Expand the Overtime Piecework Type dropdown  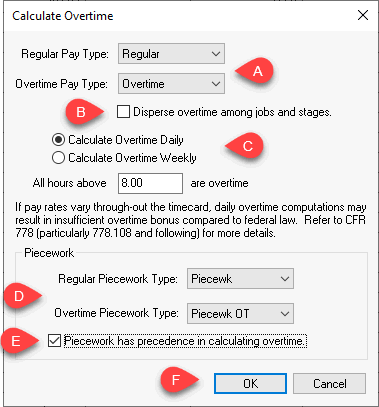240,313
